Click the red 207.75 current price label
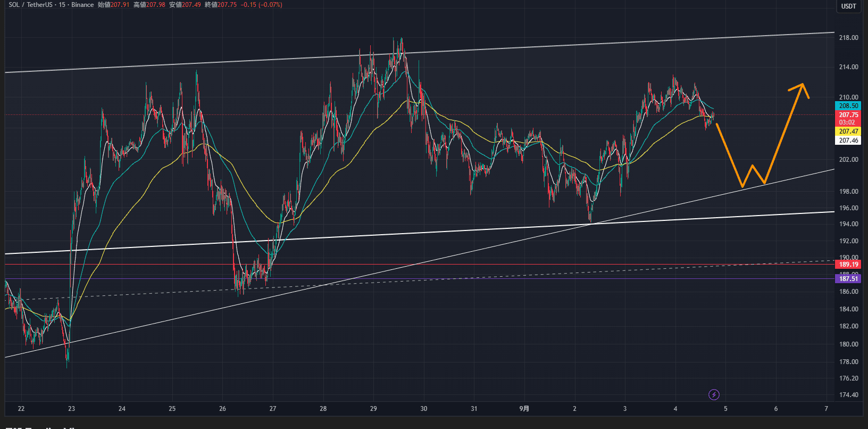 click(x=848, y=115)
